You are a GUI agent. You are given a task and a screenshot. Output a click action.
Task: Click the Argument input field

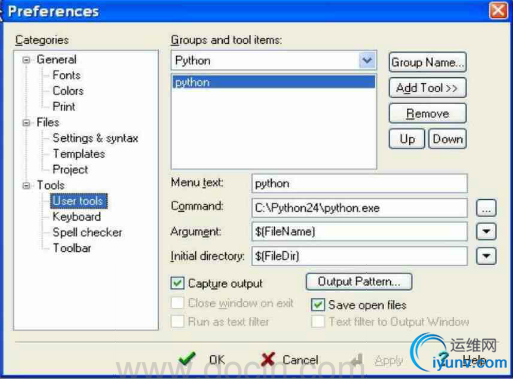click(360, 231)
